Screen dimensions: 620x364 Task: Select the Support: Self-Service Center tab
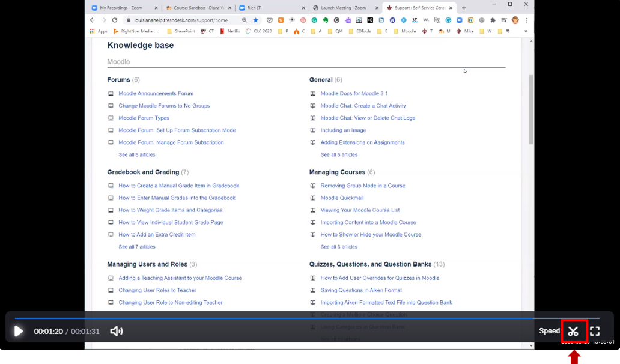click(x=420, y=8)
